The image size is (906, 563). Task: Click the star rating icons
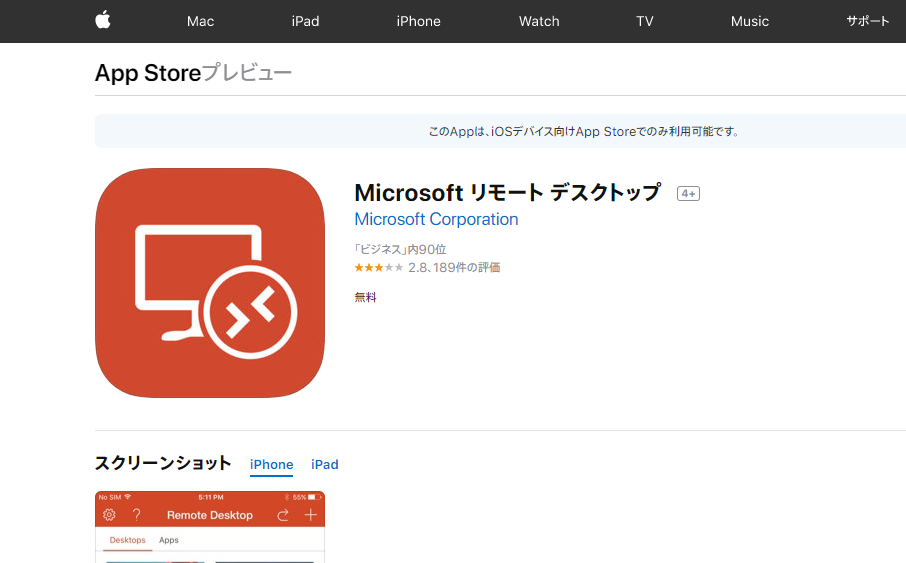378,268
